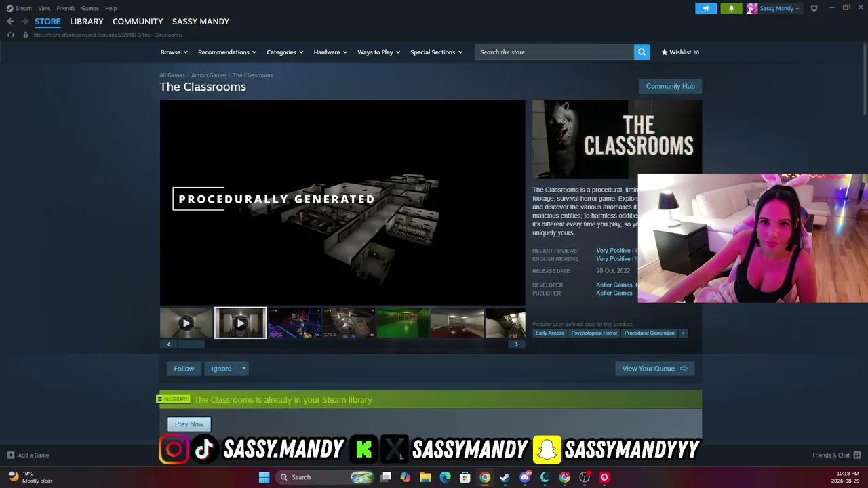Screen dimensions: 868x488
Task: Open the Early Access tag
Action: click(550, 333)
